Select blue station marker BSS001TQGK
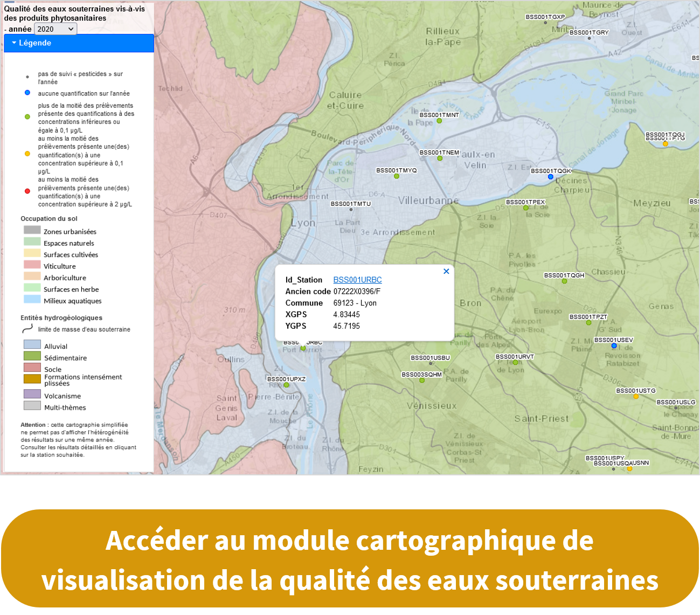 coord(550,177)
